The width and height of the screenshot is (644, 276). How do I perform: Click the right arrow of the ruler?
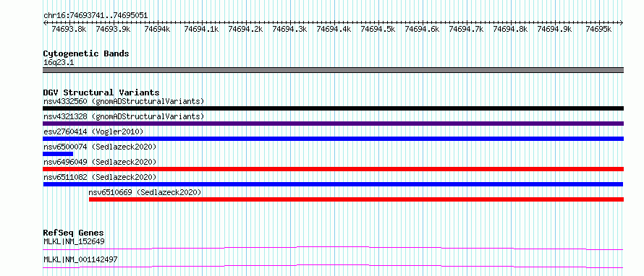tap(621, 22)
